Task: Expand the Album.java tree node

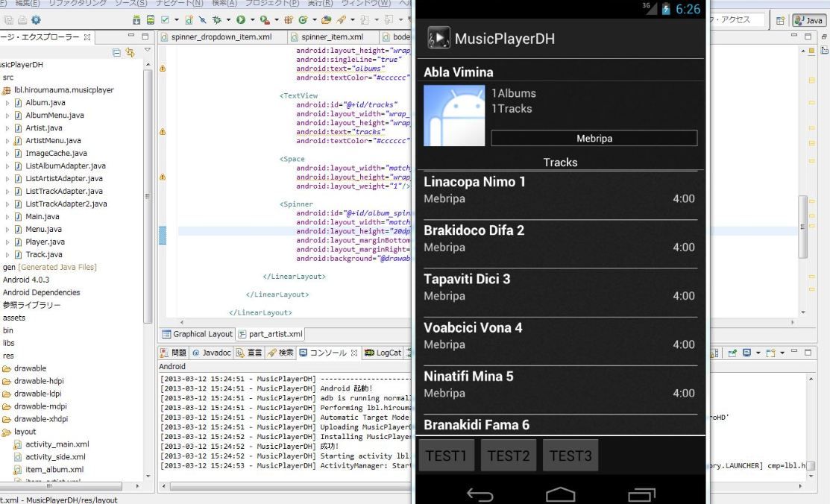Action: (7, 103)
